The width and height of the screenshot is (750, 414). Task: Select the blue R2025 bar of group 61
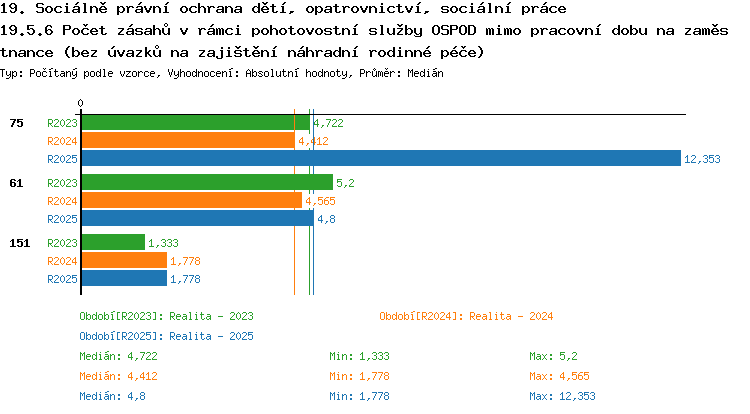[198, 218]
